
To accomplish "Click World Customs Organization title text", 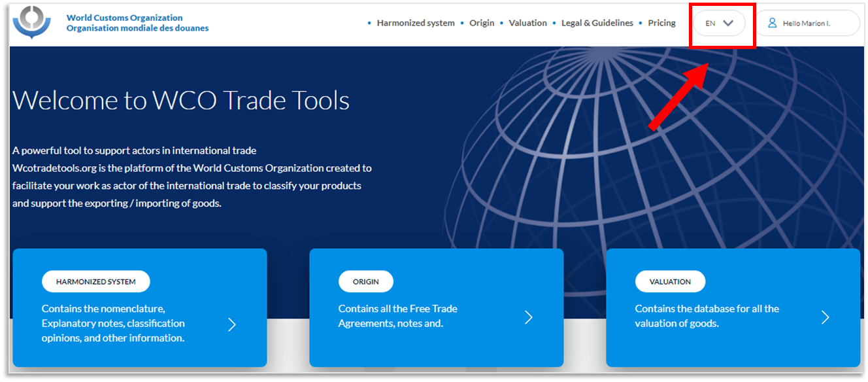I will [x=125, y=18].
